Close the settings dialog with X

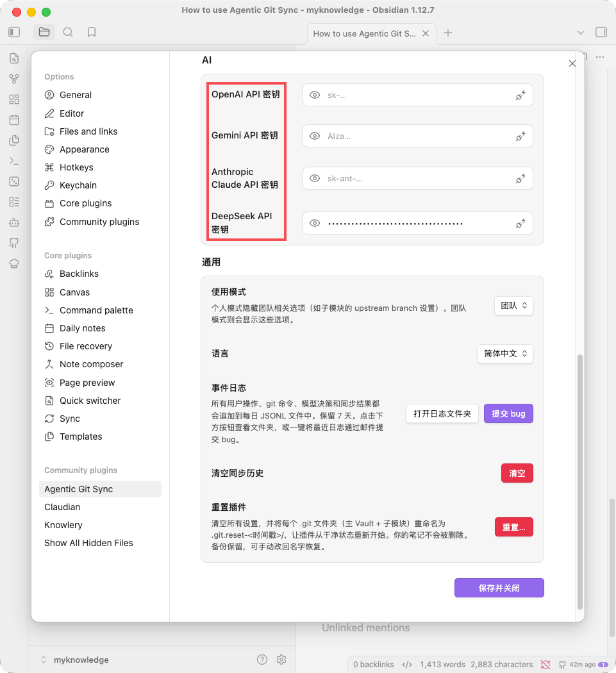[572, 63]
